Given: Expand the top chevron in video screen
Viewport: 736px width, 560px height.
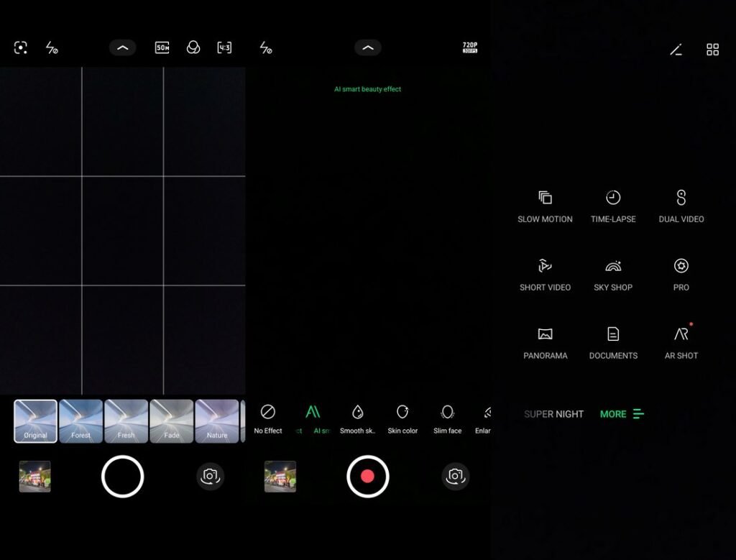Looking at the screenshot, I should (368, 47).
